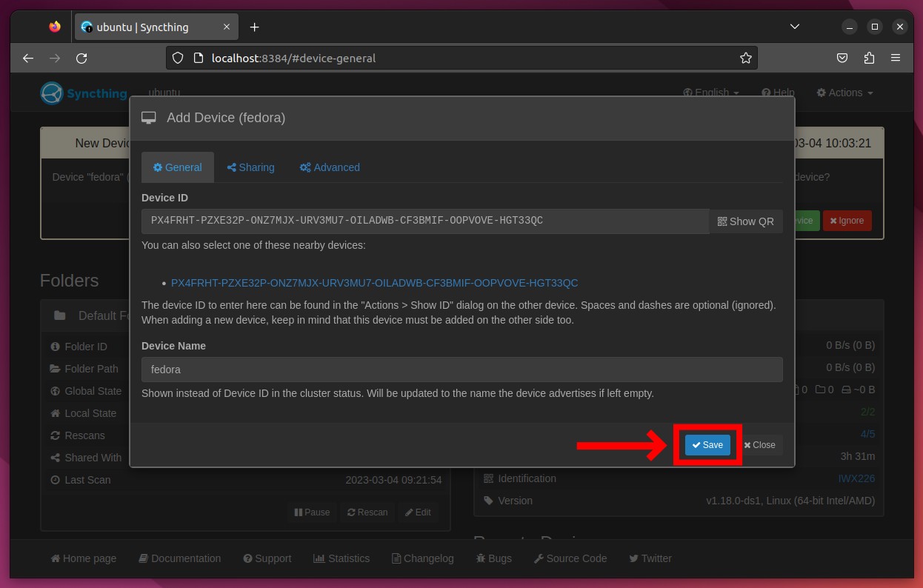Select the nearby device ID link

click(x=374, y=283)
